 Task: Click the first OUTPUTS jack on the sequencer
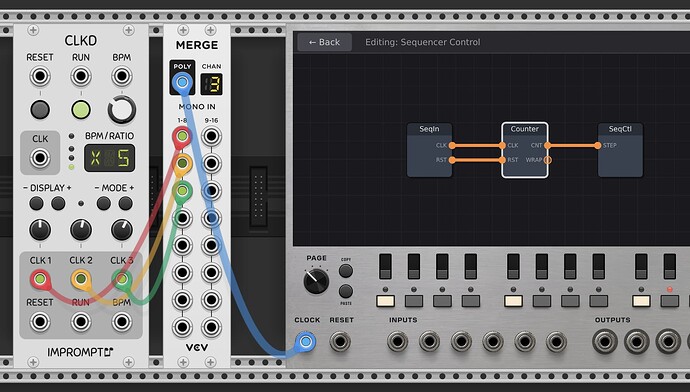[605, 342]
